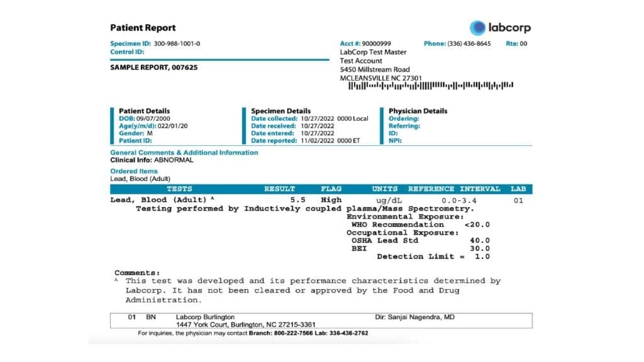Select the REFERENCE INTERVAL column header
The image size is (644, 362).
[453, 189]
